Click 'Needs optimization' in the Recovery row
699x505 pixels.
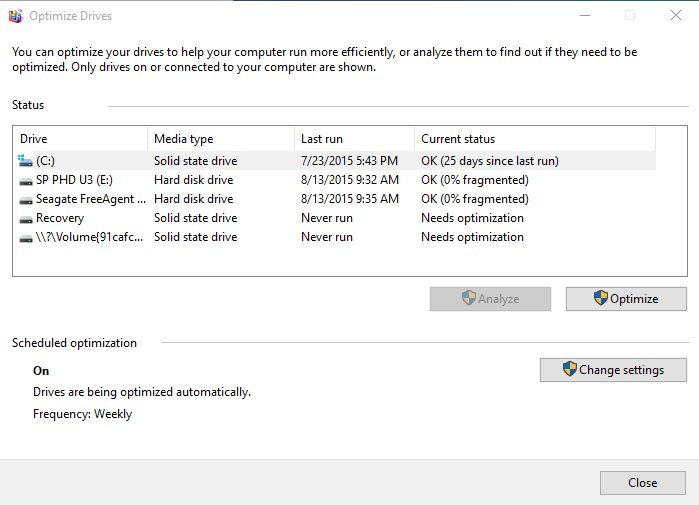coord(472,218)
